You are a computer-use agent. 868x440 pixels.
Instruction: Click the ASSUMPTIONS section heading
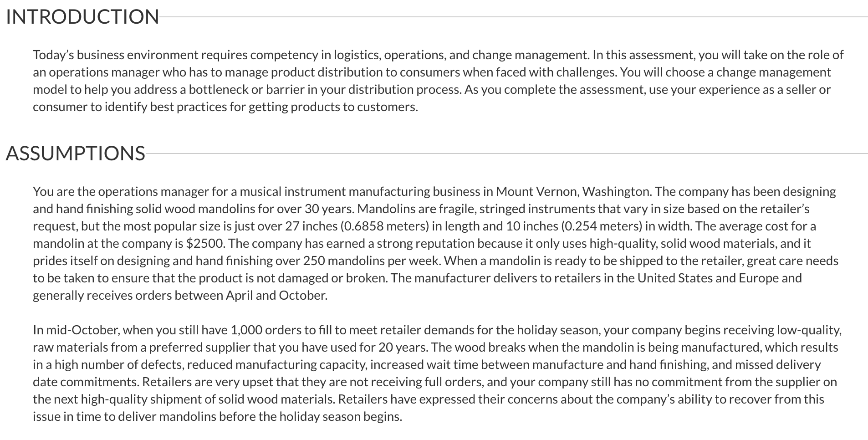pos(76,153)
